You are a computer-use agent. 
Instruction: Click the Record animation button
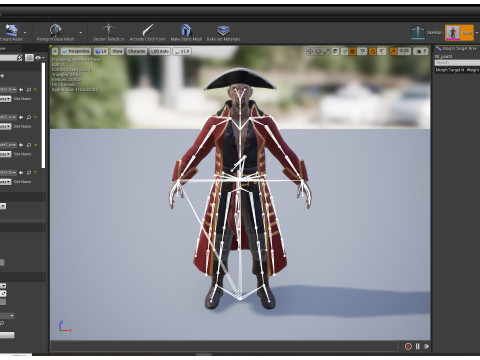[x=408, y=346]
